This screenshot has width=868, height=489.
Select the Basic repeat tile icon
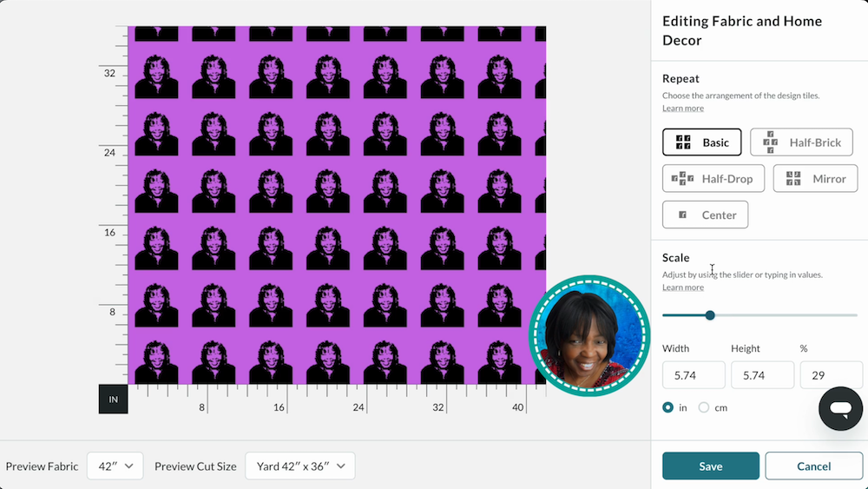(x=682, y=142)
